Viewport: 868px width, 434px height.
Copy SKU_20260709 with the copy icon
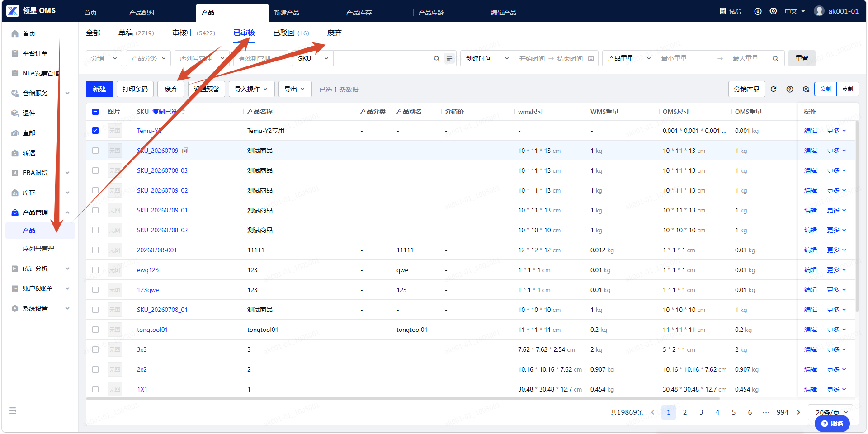pos(185,151)
